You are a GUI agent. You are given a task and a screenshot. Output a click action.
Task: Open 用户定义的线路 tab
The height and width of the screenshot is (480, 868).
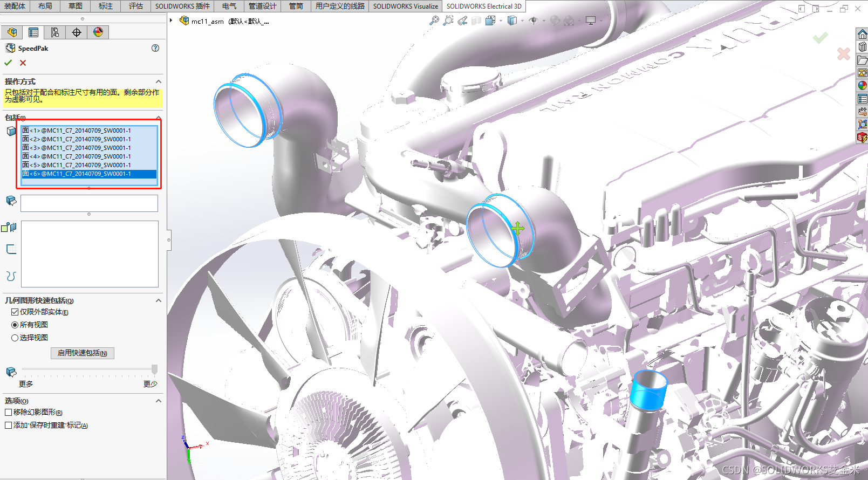pyautogui.click(x=340, y=6)
